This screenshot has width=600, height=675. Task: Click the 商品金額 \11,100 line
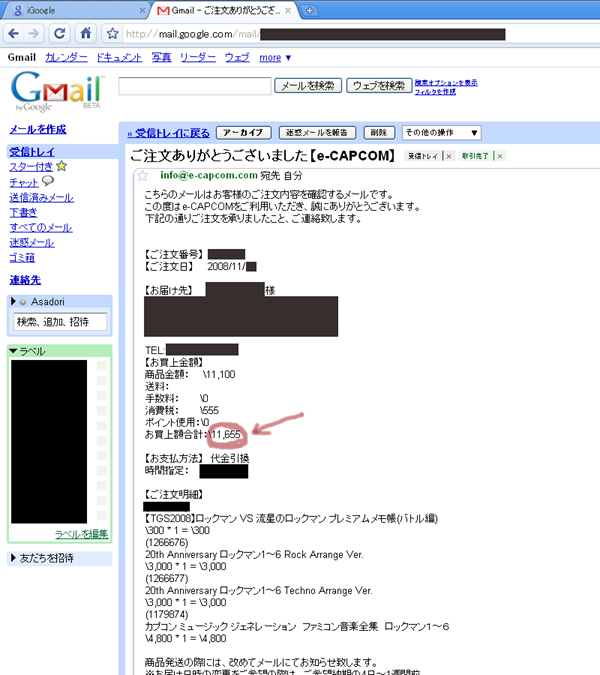click(190, 375)
